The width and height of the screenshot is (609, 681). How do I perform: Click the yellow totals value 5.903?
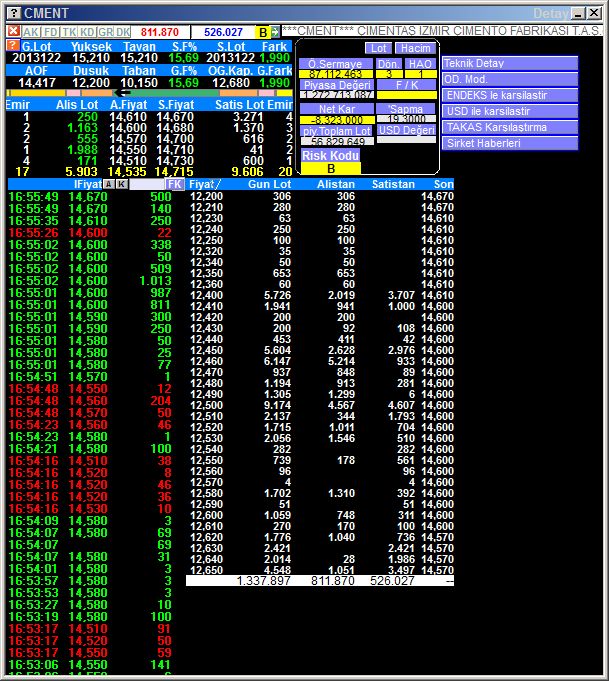click(x=81, y=172)
